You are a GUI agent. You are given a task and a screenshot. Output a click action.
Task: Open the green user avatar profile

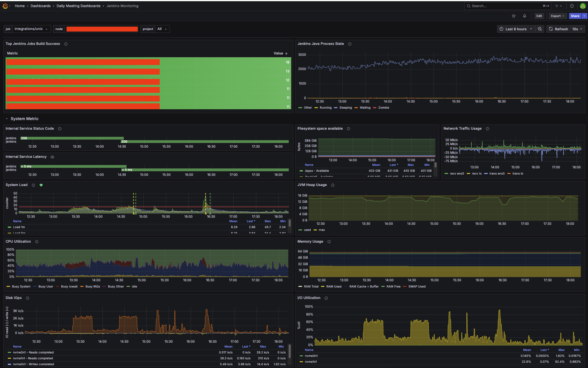pyautogui.click(x=583, y=6)
